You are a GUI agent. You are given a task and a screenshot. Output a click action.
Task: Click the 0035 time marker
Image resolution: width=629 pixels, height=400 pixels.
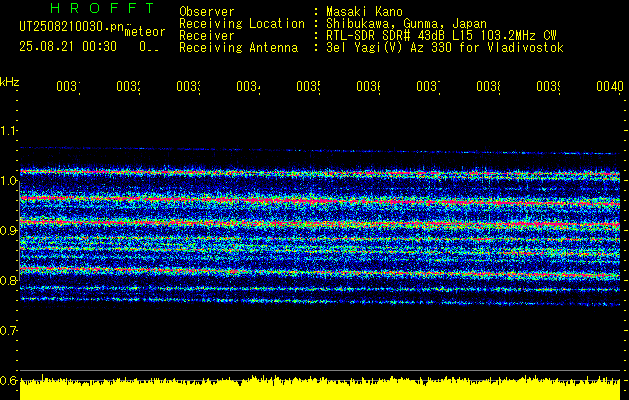pos(308,87)
